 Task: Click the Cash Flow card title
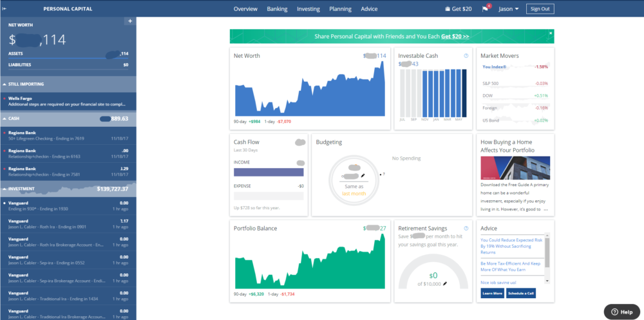(247, 142)
